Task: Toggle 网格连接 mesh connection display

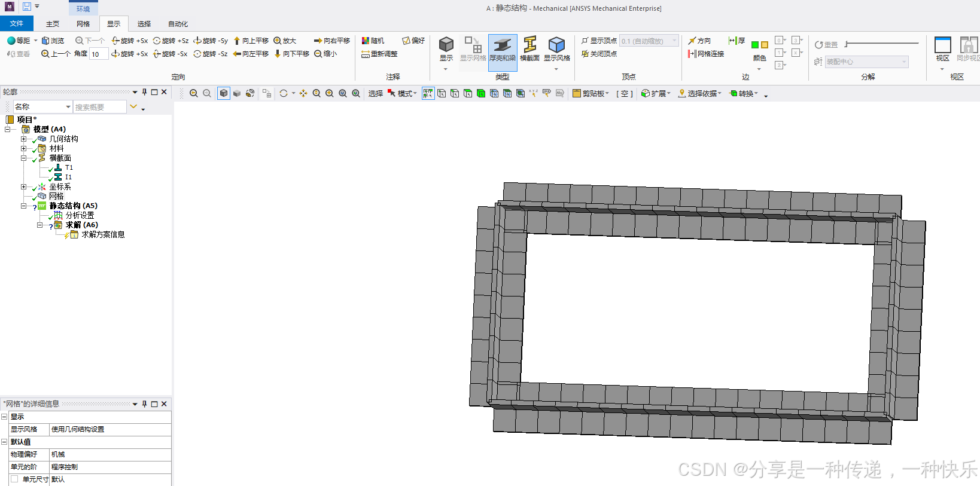Action: tap(706, 54)
